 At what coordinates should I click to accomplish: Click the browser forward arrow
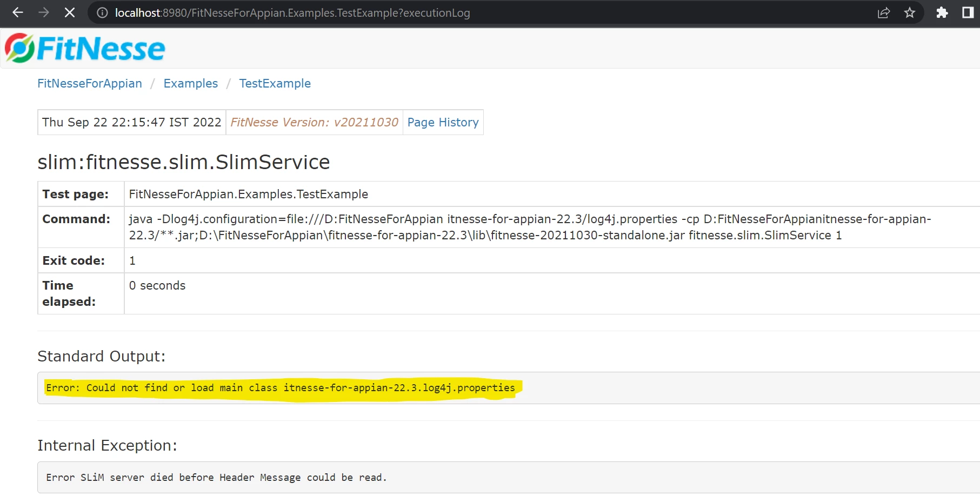click(x=44, y=12)
